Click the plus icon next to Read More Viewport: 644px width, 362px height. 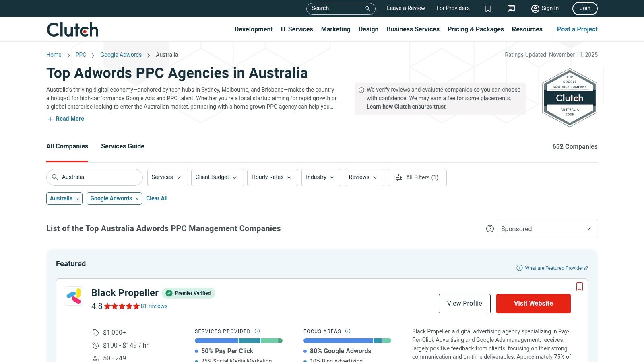50,119
